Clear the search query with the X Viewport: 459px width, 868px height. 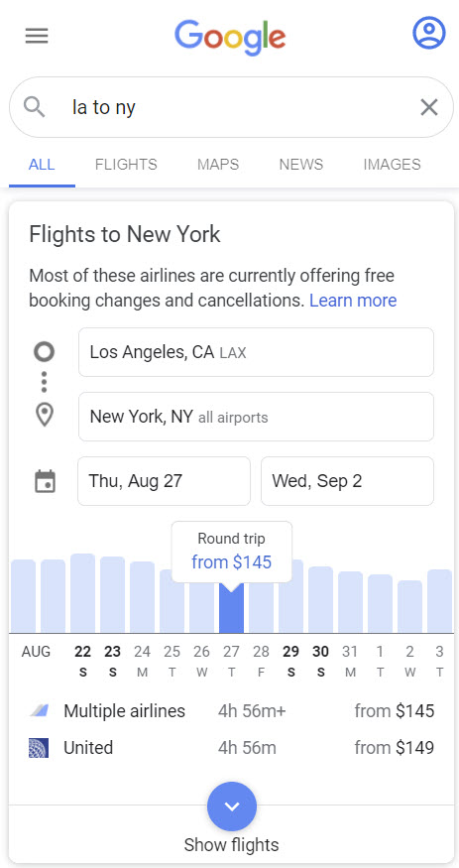pyautogui.click(x=429, y=107)
